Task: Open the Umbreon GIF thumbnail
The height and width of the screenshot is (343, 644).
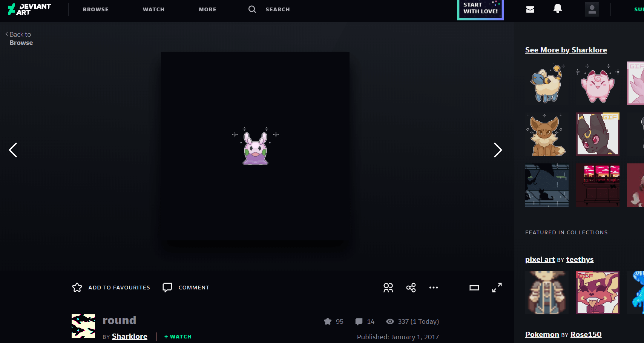Action: tap(598, 134)
